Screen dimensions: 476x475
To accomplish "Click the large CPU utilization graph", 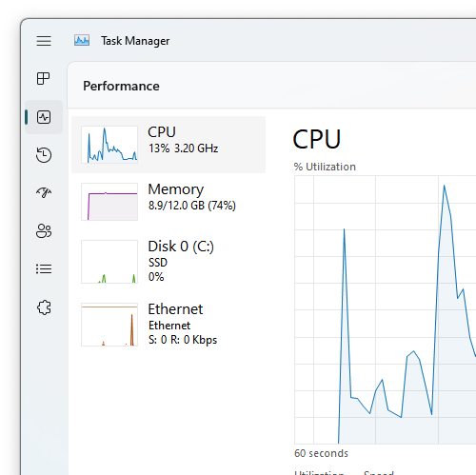I will (x=385, y=309).
